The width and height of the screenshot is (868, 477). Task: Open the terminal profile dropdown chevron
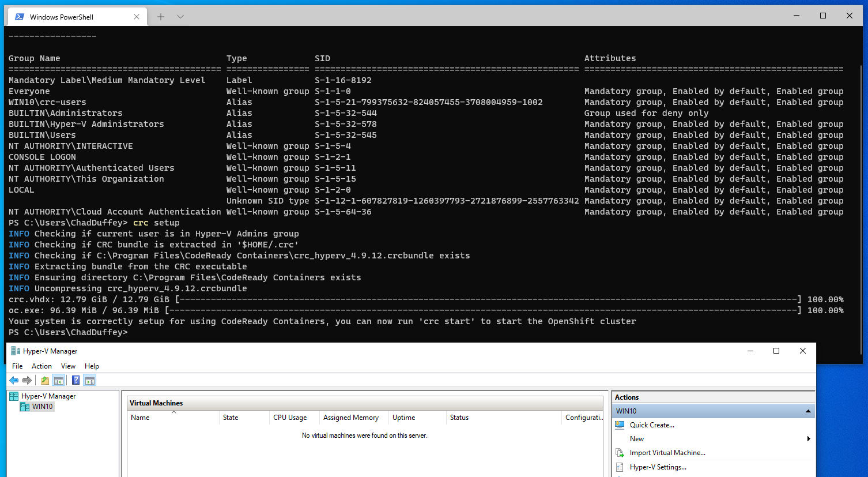(180, 17)
